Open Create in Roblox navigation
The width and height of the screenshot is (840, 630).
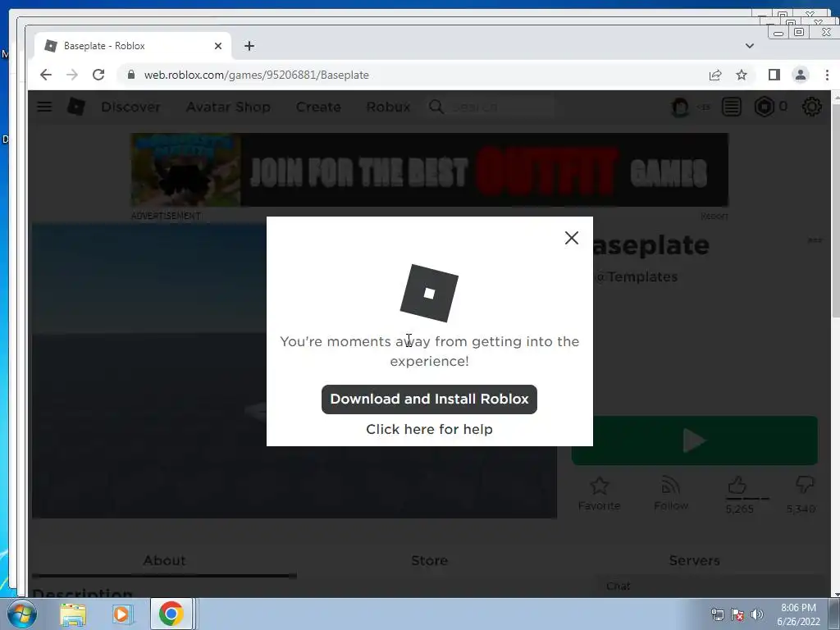318,107
